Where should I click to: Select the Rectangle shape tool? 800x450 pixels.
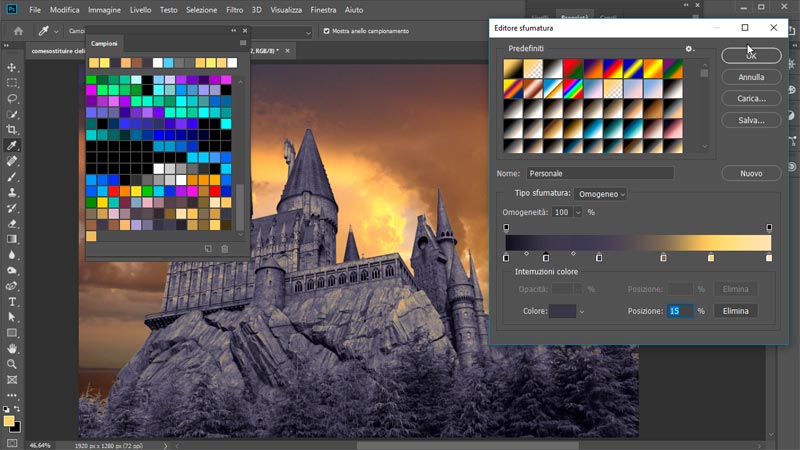[12, 333]
